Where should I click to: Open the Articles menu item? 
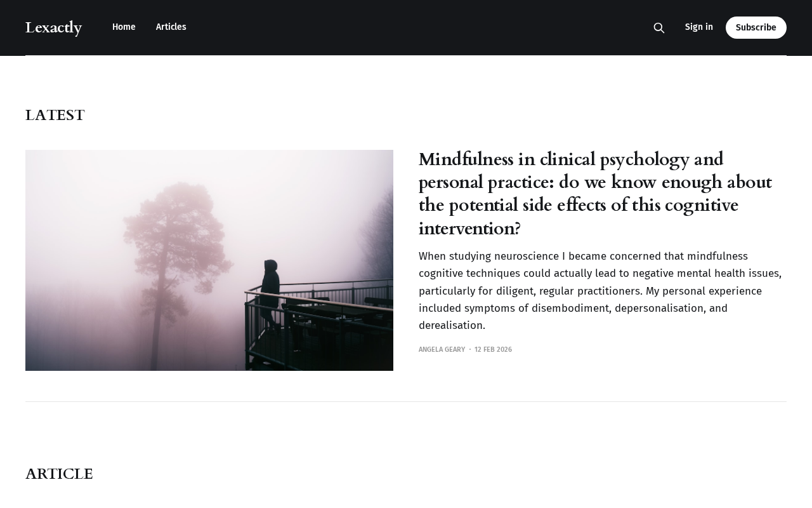click(171, 27)
